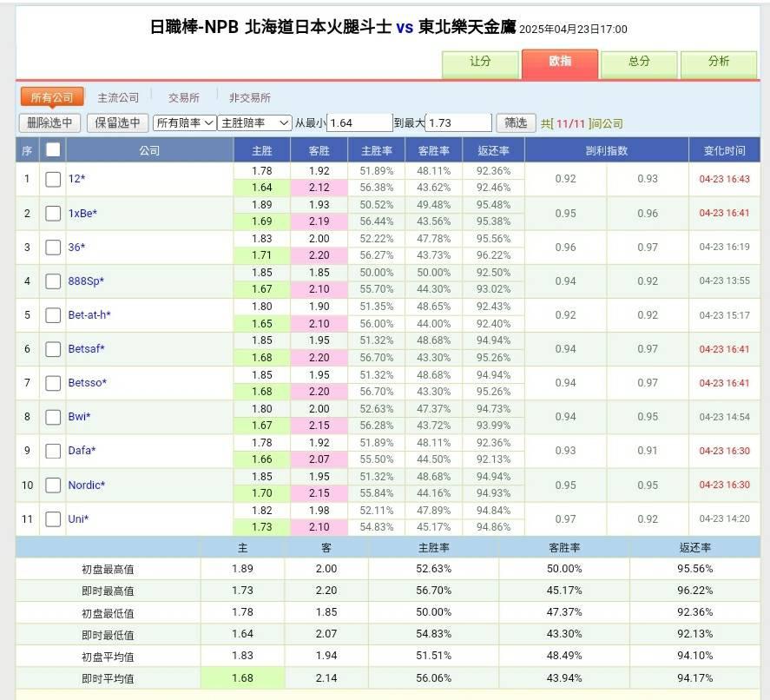Tick the Nordic* row checkbox
The width and height of the screenshot is (770, 700).
(x=53, y=485)
